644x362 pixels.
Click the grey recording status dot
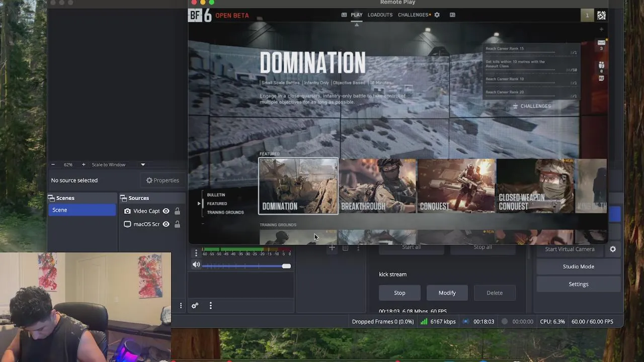pyautogui.click(x=505, y=321)
